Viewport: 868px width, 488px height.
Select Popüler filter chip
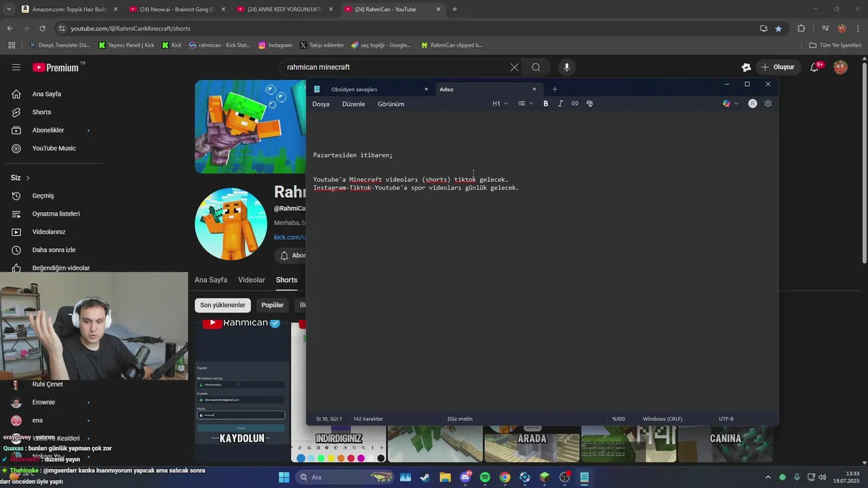(273, 305)
